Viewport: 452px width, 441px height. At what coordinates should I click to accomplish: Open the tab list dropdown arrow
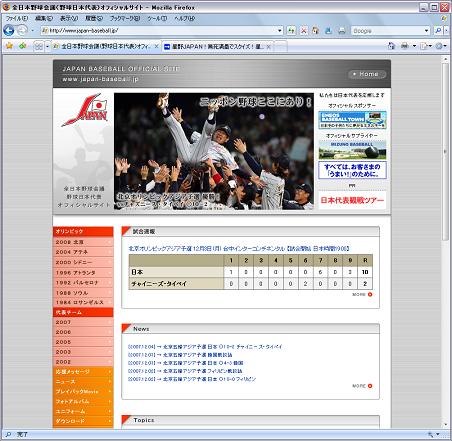(x=47, y=46)
